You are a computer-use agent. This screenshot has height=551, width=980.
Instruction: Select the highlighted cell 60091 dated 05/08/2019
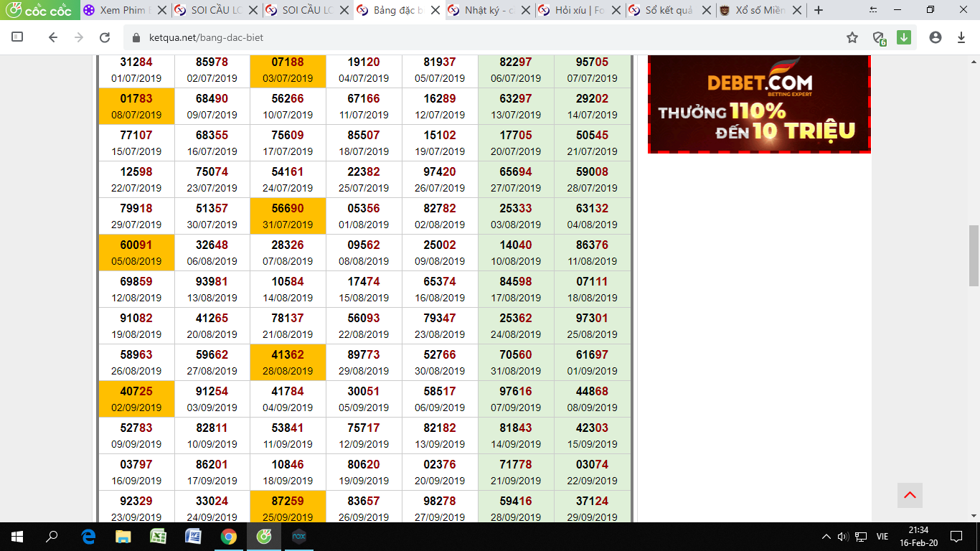(136, 253)
